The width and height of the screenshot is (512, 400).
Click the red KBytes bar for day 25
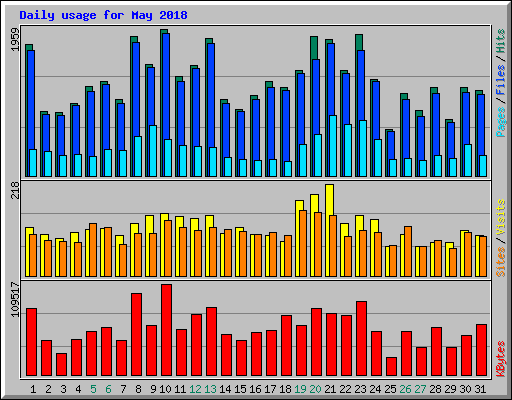pyautogui.click(x=391, y=367)
